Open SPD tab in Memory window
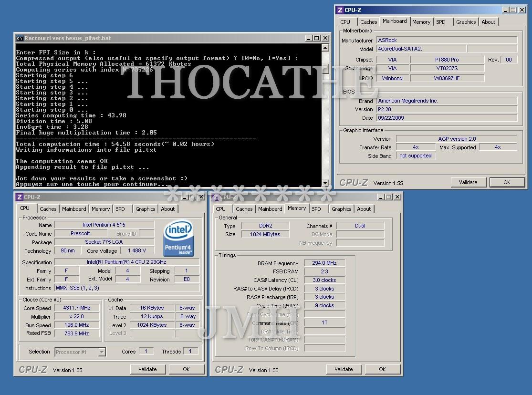This screenshot has height=395, width=532. click(x=316, y=209)
